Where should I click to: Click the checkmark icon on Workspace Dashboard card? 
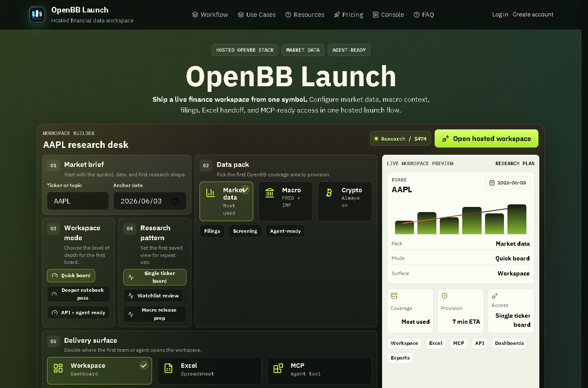(144, 366)
